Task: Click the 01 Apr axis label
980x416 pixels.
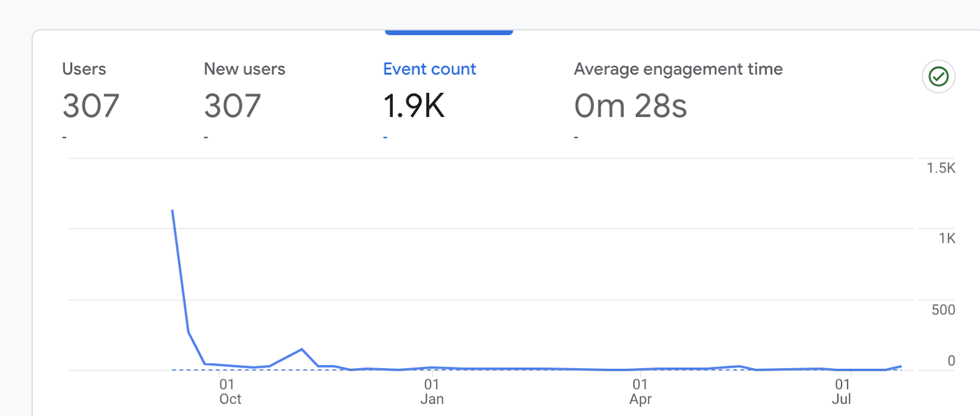Action: point(640,392)
